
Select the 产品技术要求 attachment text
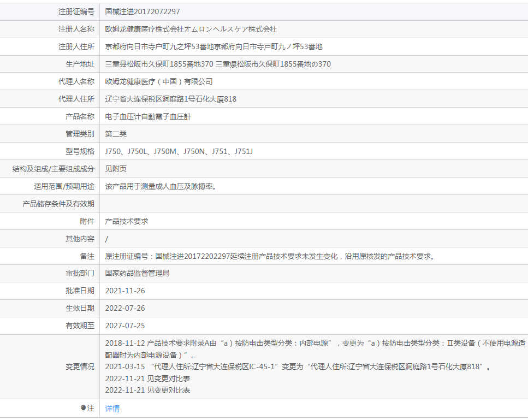click(x=127, y=222)
